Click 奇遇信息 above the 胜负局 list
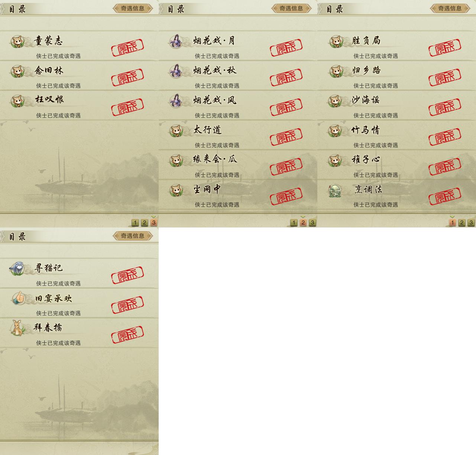Screen dimensions: 476x455 click(x=450, y=8)
